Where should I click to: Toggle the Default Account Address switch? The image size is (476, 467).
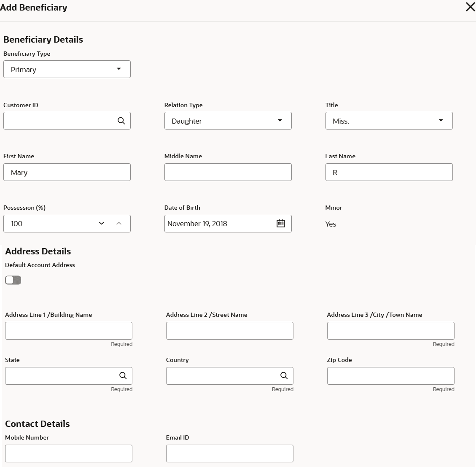pos(13,280)
